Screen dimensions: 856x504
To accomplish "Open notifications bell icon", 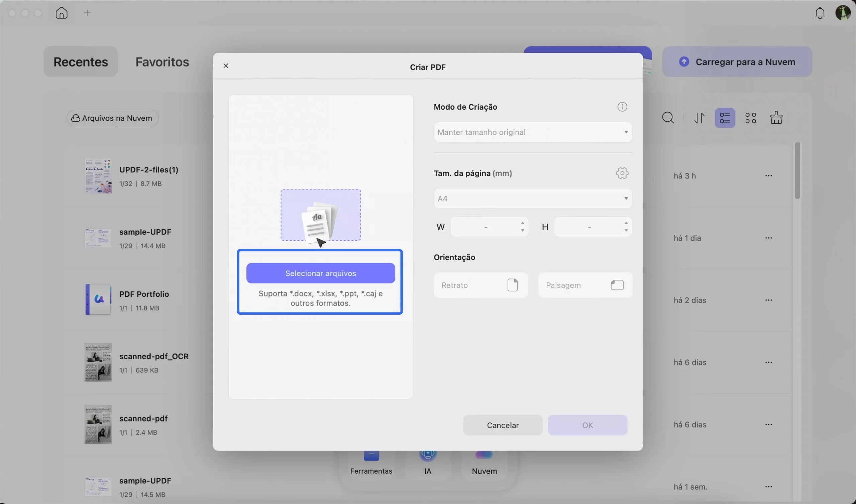I will tap(820, 13).
